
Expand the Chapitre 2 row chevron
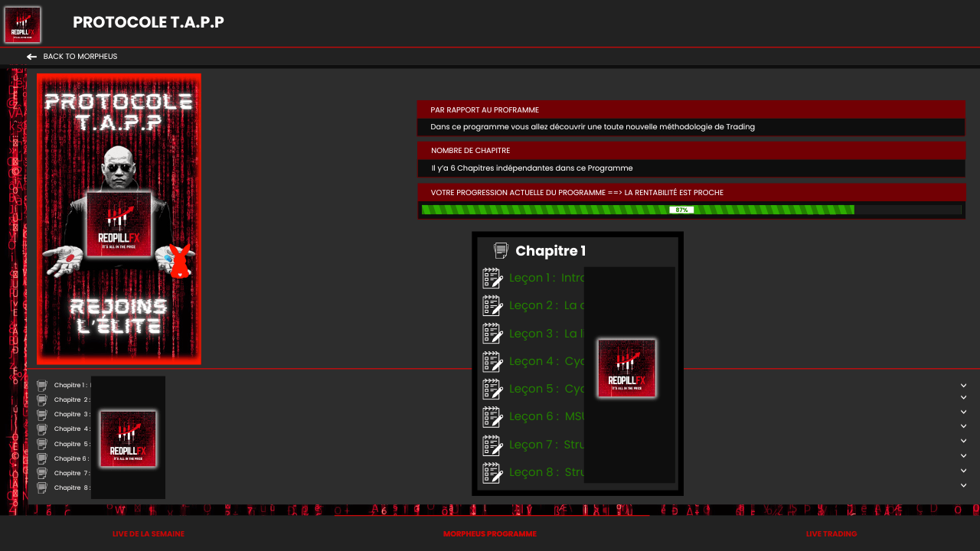point(964,397)
